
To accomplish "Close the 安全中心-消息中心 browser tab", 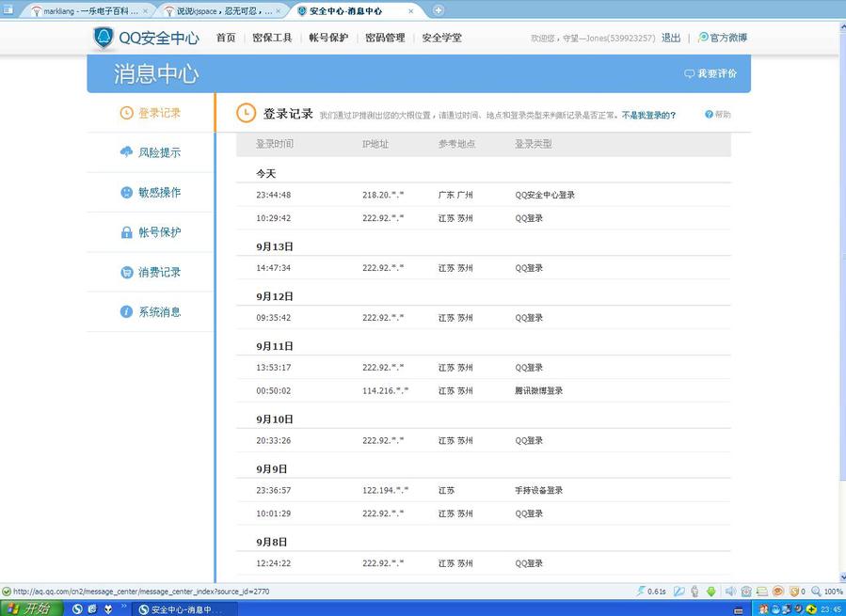I will [x=411, y=10].
